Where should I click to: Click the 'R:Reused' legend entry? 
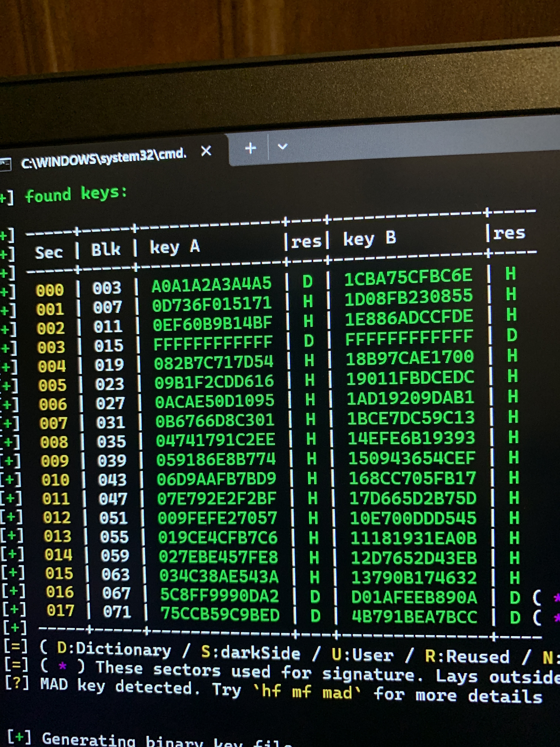point(467,657)
